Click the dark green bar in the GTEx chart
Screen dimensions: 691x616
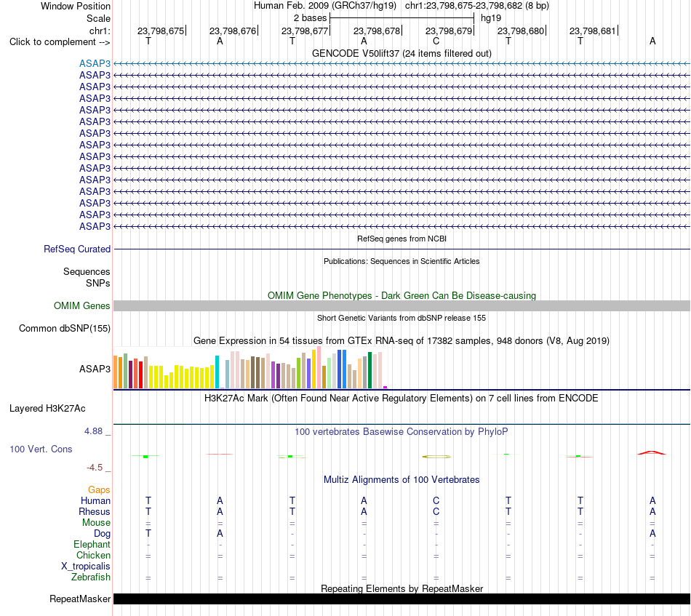(x=370, y=371)
